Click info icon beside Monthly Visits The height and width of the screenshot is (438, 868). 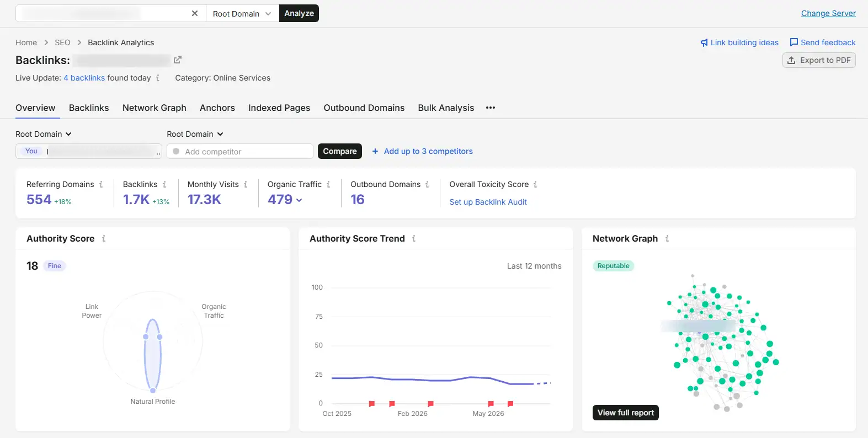click(246, 184)
